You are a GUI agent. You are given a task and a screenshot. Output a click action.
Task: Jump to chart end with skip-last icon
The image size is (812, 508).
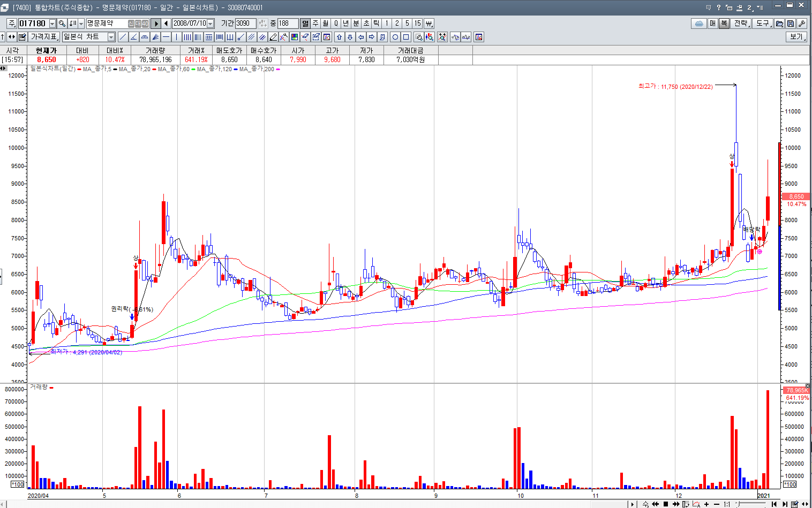785,504
